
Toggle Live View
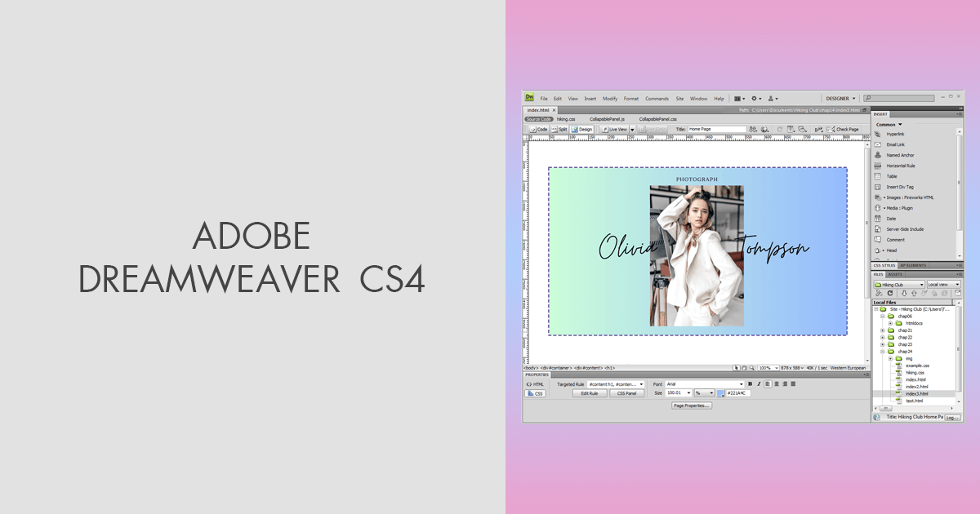coord(615,129)
